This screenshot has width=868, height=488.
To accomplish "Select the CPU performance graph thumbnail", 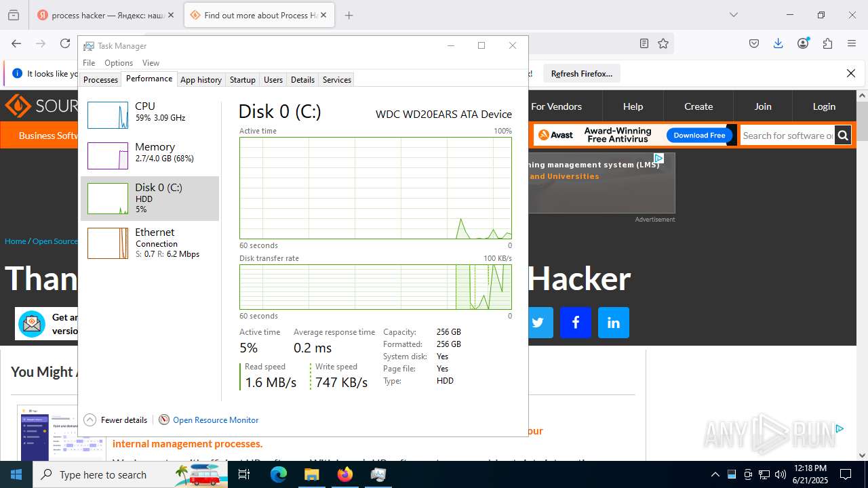I will pyautogui.click(x=108, y=115).
